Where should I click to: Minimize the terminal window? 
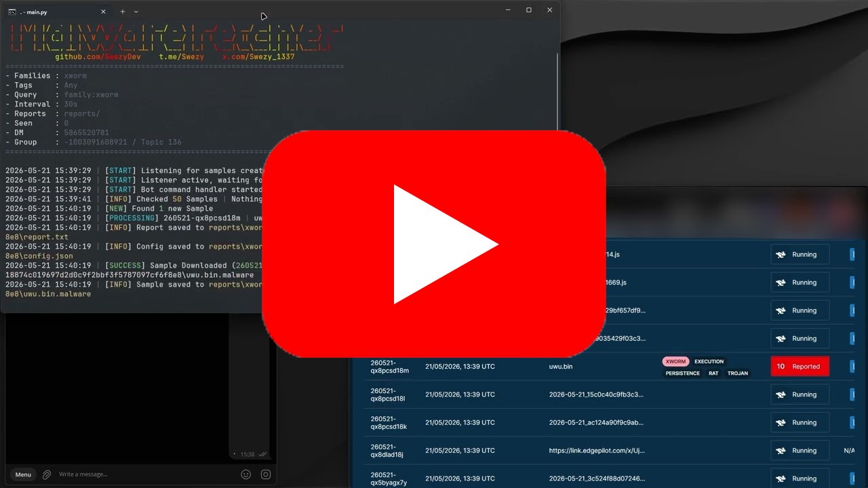point(508,10)
